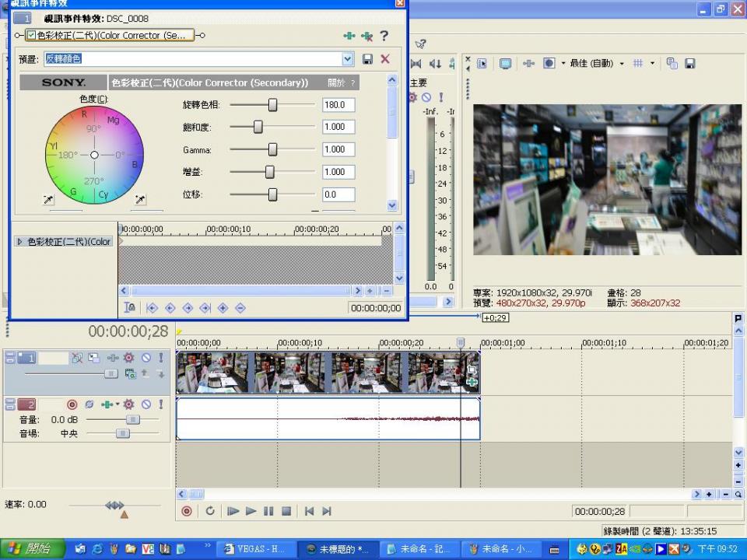
Task: Solo audio track 2
Action: 161,404
